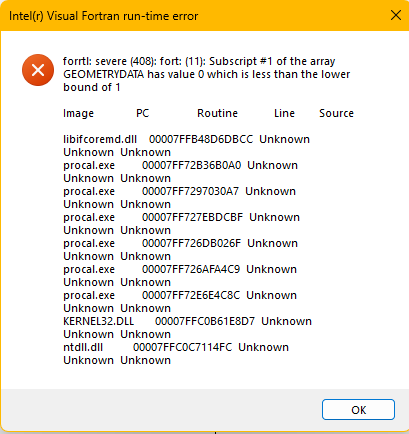The width and height of the screenshot is (409, 434).
Task: Click address 00007FF7297030A7 in the trace
Action: click(190, 191)
